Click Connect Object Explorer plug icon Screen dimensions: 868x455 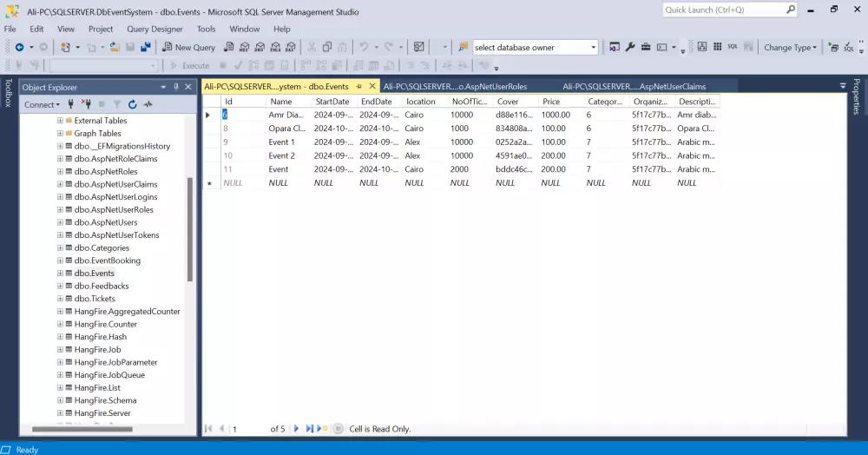[71, 104]
